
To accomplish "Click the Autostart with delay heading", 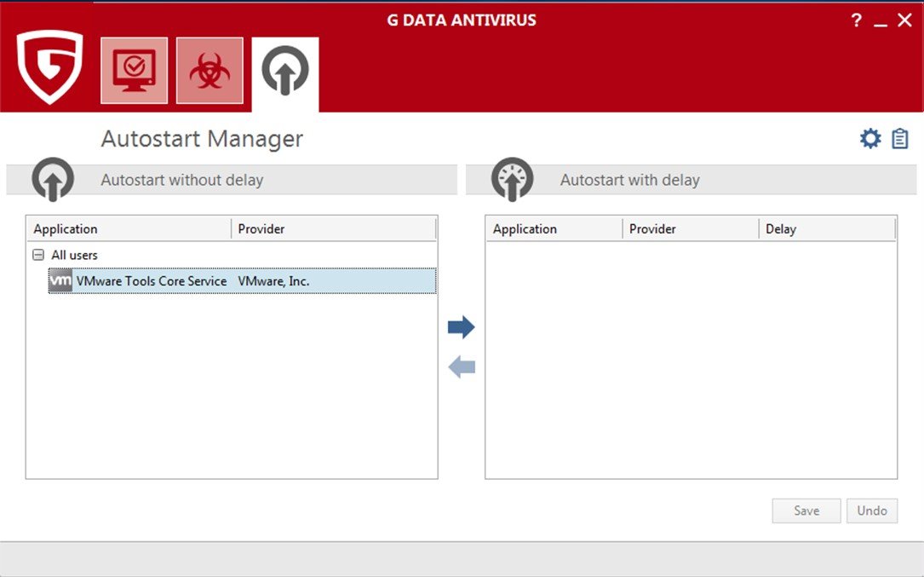I will [630, 180].
